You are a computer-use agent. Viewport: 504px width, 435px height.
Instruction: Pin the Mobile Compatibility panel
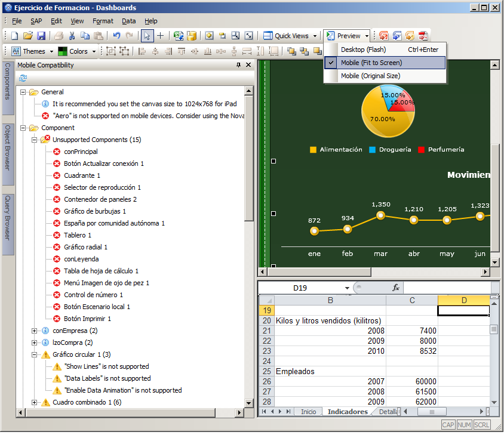tap(239, 65)
